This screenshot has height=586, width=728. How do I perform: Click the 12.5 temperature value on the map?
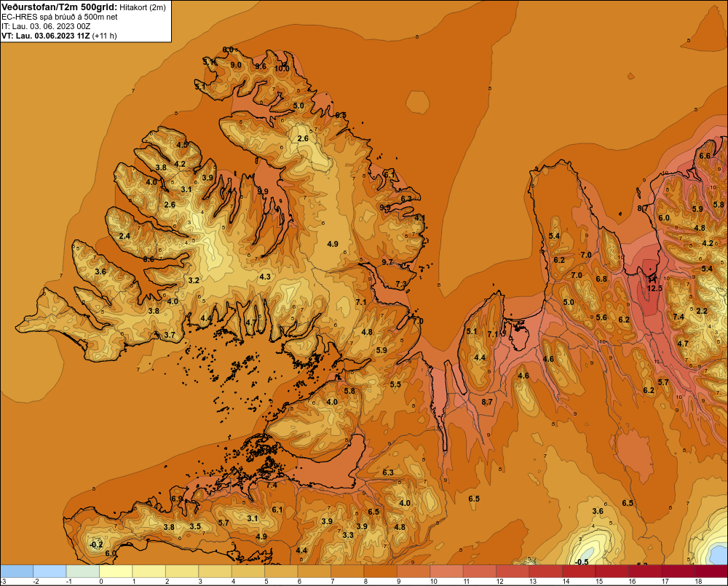tap(654, 288)
